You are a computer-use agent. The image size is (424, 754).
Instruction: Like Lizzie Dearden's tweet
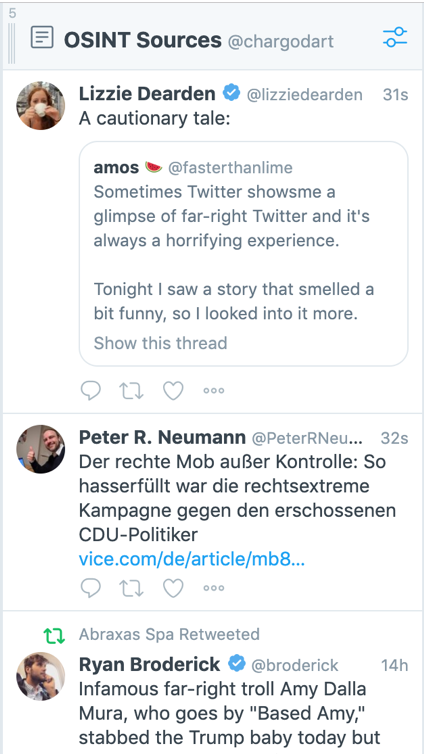click(173, 390)
